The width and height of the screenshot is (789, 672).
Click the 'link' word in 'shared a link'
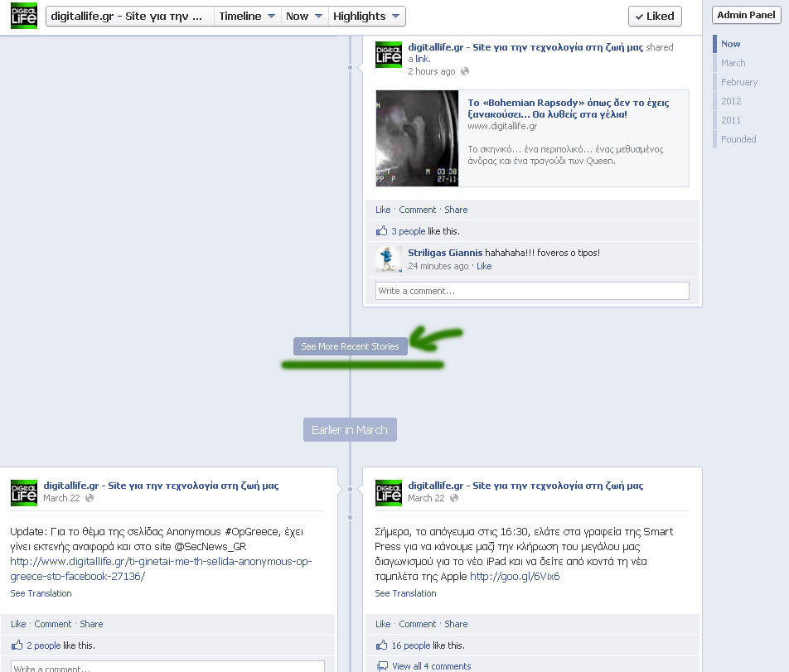click(422, 59)
